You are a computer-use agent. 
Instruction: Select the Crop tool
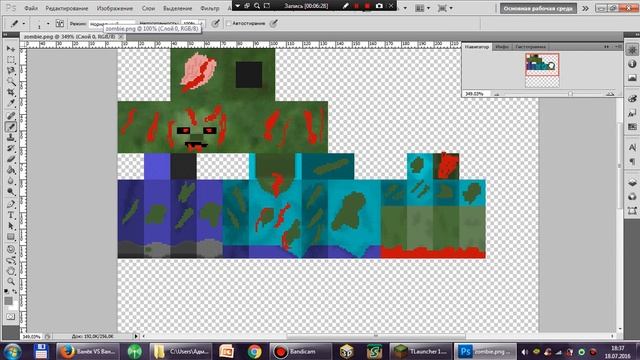11,93
